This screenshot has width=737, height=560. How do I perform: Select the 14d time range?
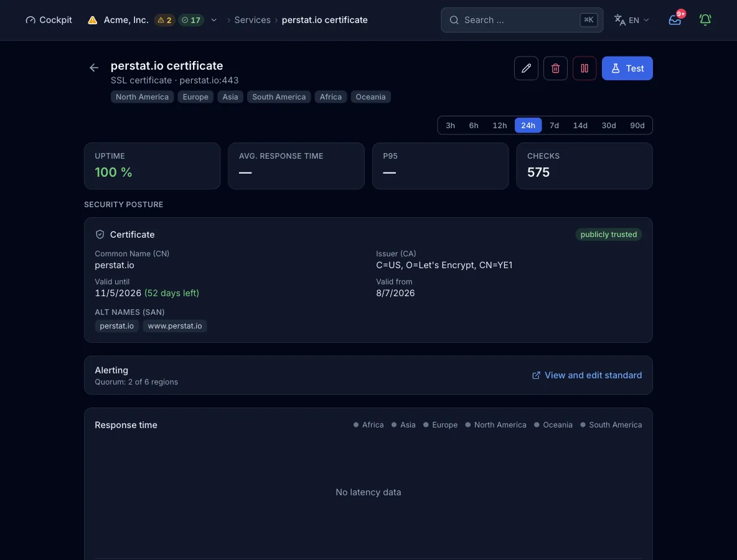click(580, 126)
